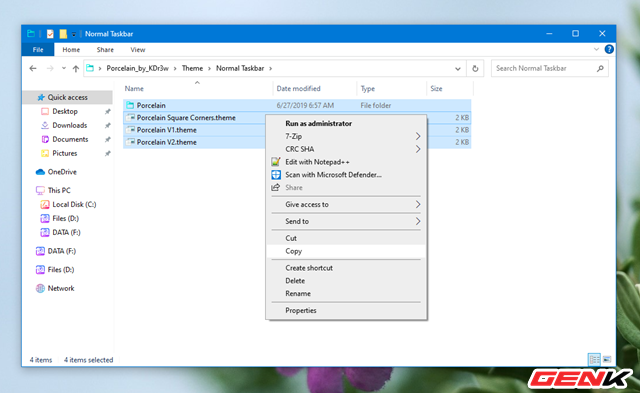Choose Cut from the context menu

tap(346, 238)
